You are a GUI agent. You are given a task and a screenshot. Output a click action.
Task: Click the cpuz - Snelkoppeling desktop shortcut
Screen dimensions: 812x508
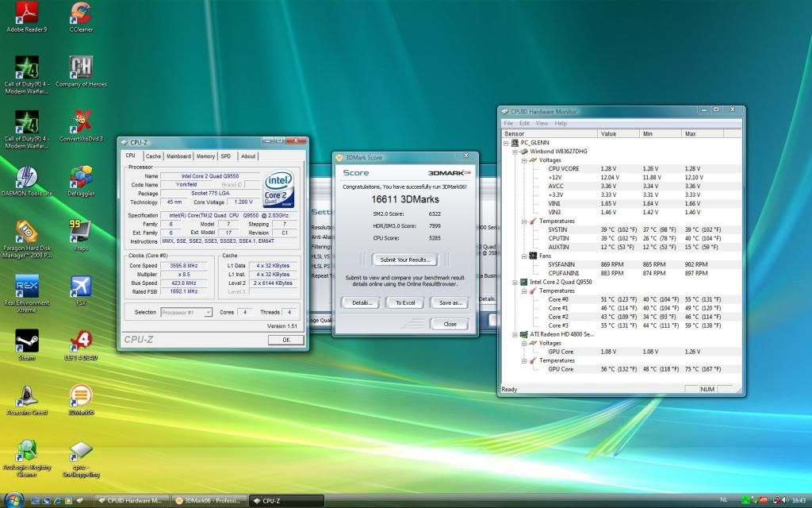point(81,458)
